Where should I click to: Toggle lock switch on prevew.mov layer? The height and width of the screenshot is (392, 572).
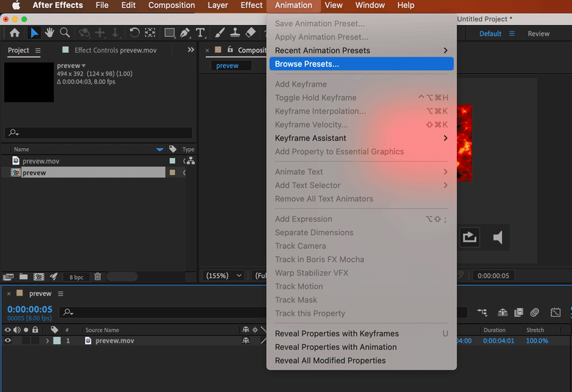(35, 340)
